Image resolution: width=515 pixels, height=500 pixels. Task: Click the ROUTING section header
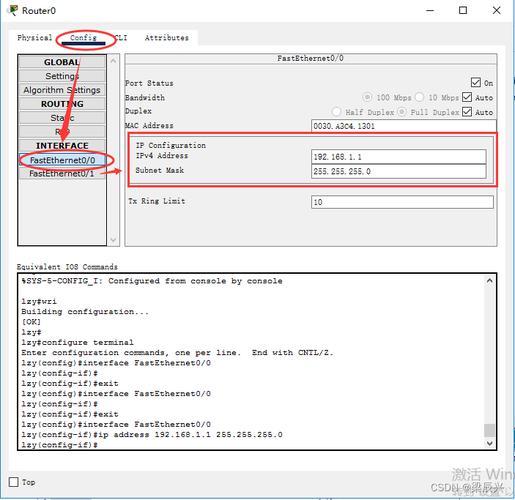tap(62, 104)
